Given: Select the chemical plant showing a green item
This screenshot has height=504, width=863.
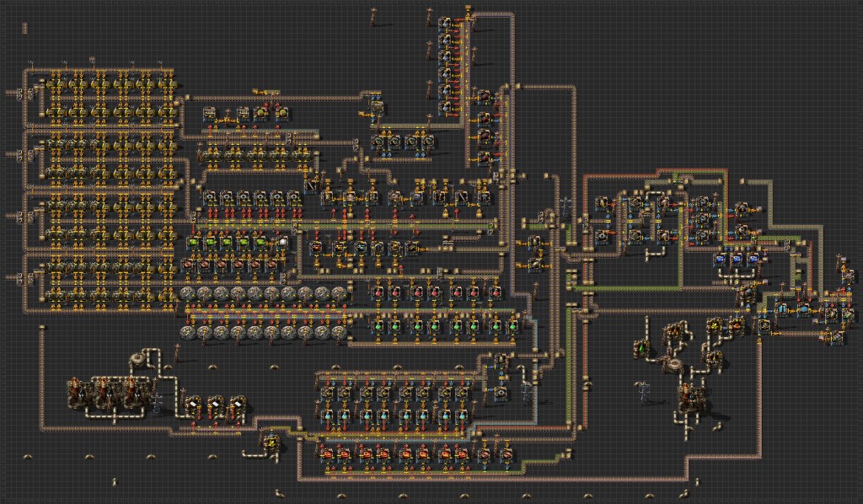Looking at the screenshot, I should tap(641, 348).
